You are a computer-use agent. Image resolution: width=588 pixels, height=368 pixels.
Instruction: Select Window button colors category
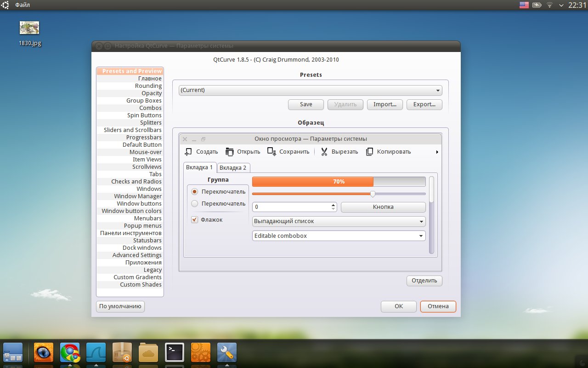point(130,211)
